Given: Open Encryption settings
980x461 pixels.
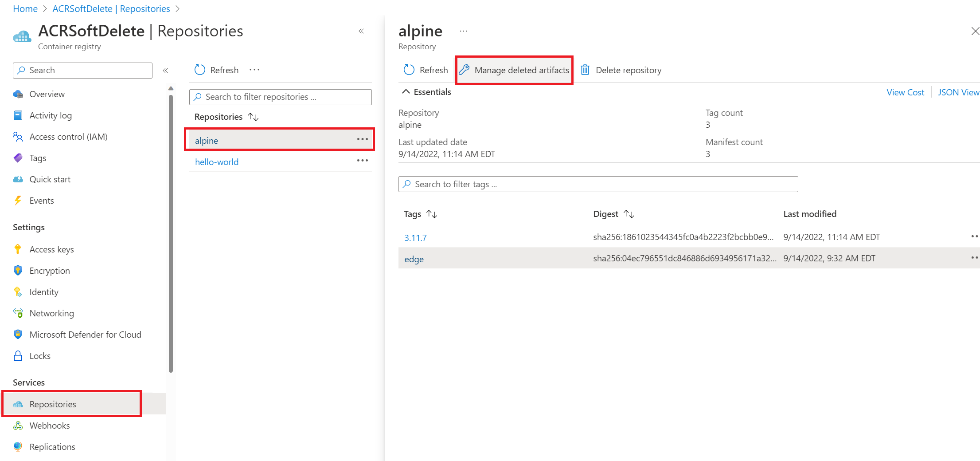Looking at the screenshot, I should pos(50,271).
